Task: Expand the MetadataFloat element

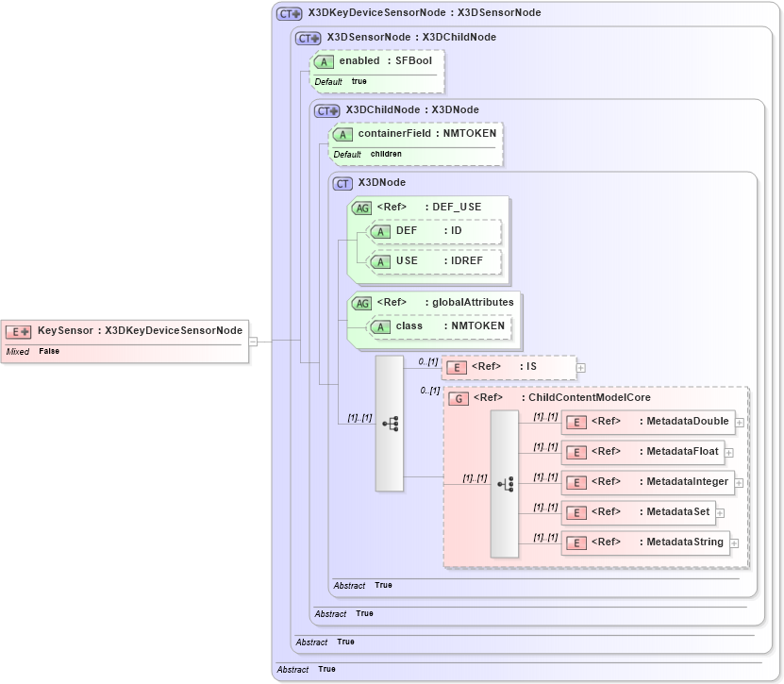Action: pyautogui.click(x=729, y=453)
